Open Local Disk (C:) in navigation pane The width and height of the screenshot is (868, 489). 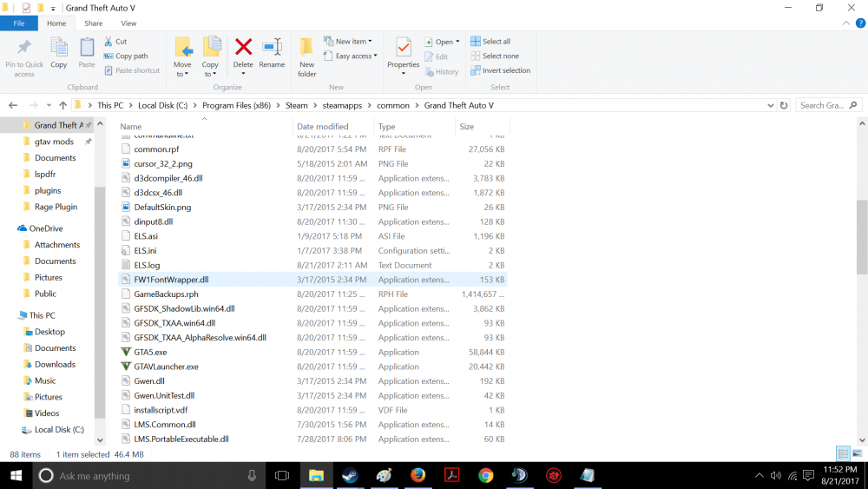coord(59,430)
